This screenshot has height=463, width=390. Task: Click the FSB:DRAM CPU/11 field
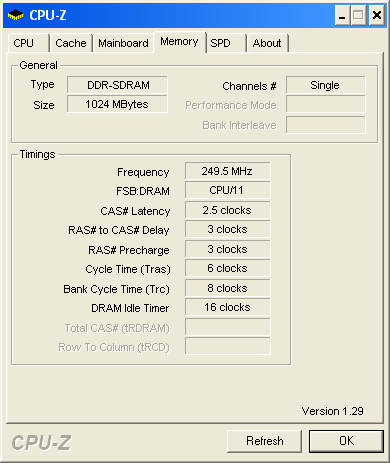tap(228, 190)
